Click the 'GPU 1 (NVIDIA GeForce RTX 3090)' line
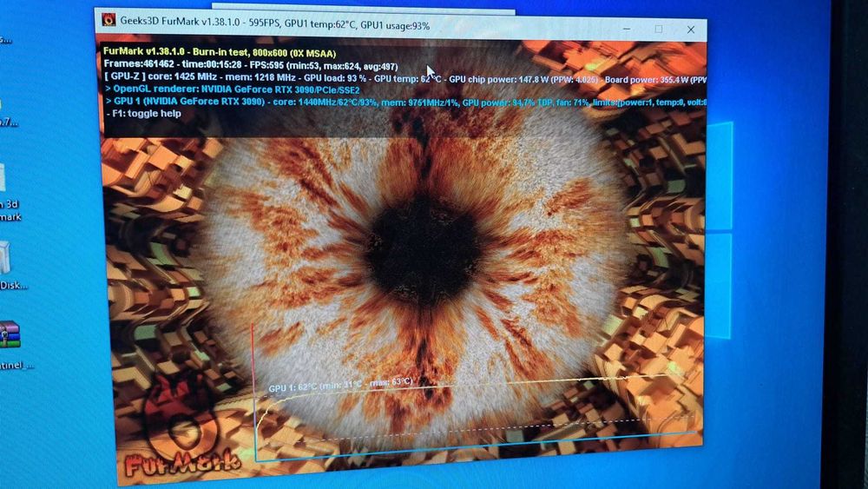The image size is (868, 489). (405, 102)
